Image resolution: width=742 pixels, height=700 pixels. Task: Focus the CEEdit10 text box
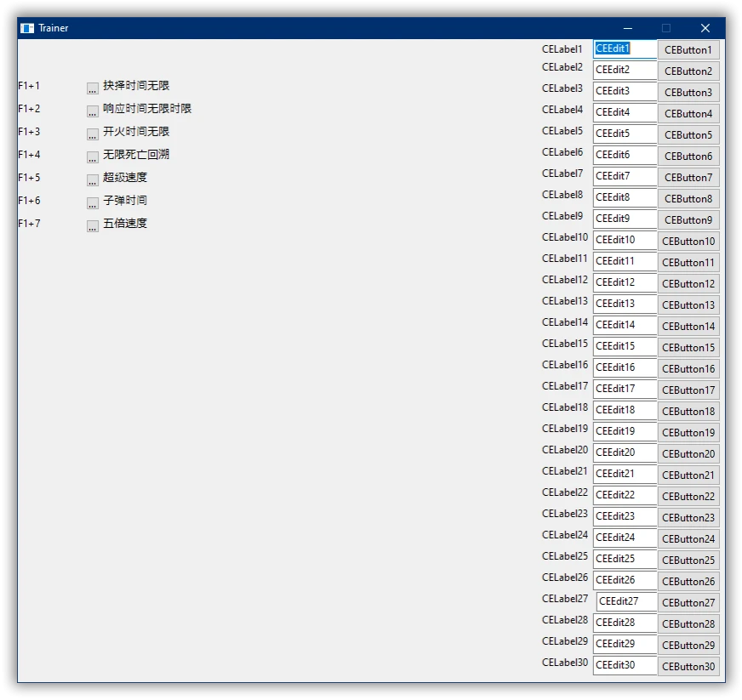[x=625, y=240]
